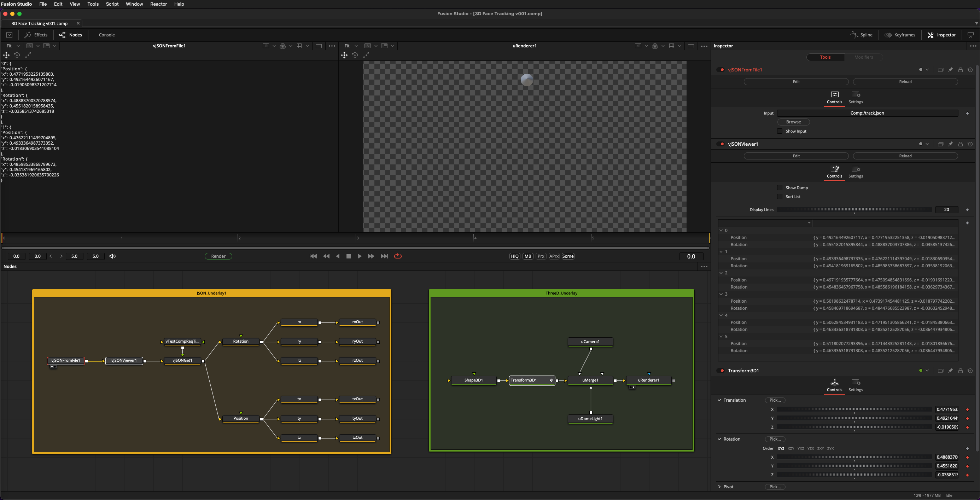Click the render button icon in playback bar
The height and width of the screenshot is (500, 980).
(x=218, y=256)
